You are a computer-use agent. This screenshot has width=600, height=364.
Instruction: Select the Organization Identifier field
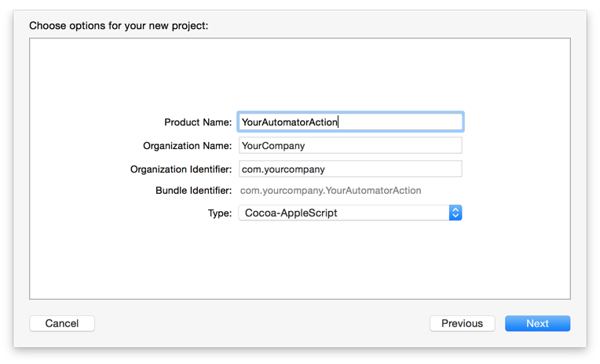[x=350, y=169]
